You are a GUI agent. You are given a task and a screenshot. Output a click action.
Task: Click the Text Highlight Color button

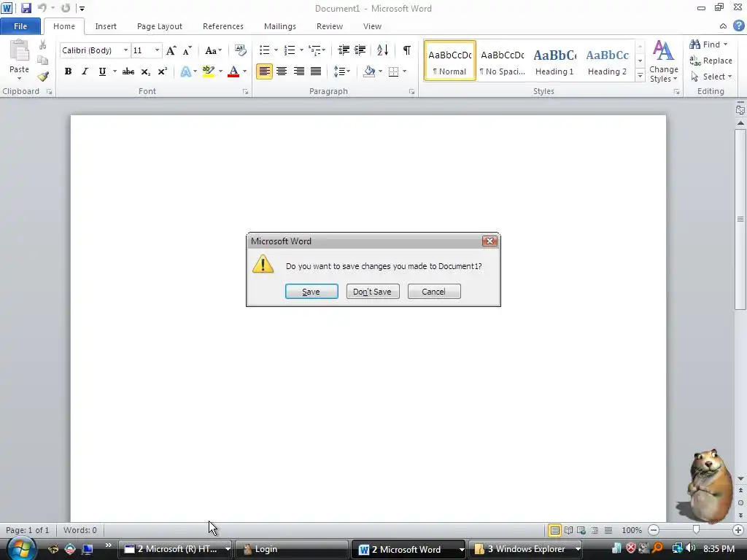(208, 71)
